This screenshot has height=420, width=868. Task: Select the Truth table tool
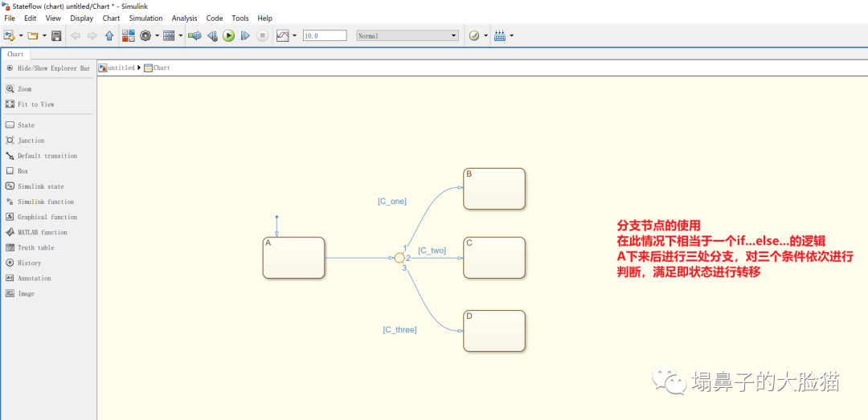(x=30, y=248)
